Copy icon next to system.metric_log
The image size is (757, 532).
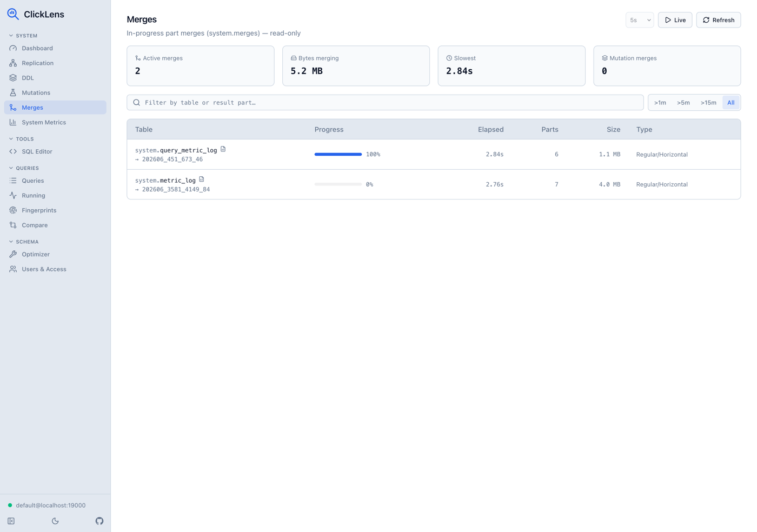pos(202,179)
